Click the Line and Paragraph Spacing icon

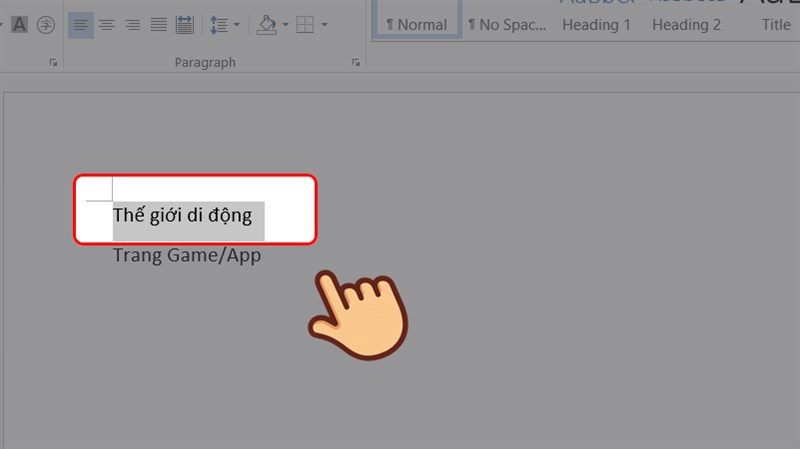point(219,24)
